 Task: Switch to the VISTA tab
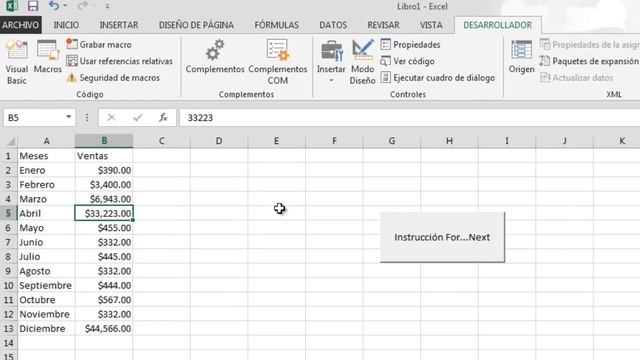tap(431, 25)
